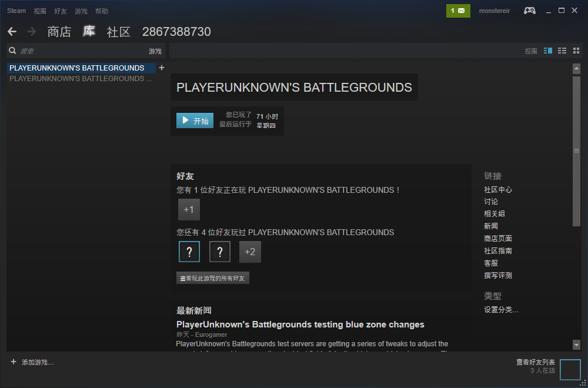Open the Steam menu
The height and width of the screenshot is (388, 588).
click(x=16, y=11)
